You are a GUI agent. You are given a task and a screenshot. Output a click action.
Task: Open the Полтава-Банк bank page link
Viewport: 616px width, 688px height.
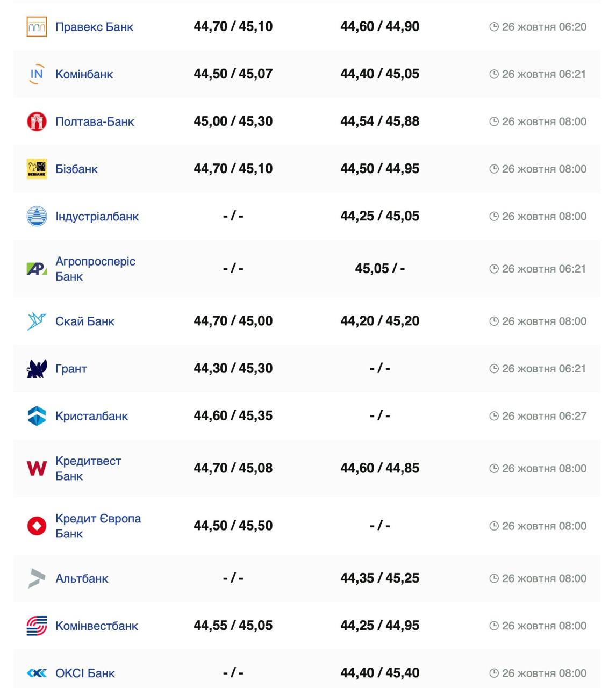pyautogui.click(x=95, y=121)
